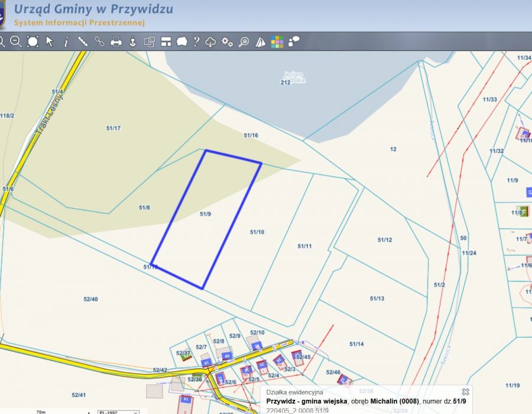The width and height of the screenshot is (532, 414).
Task: Click parcel label 51/4 near road
Action: coord(57,92)
